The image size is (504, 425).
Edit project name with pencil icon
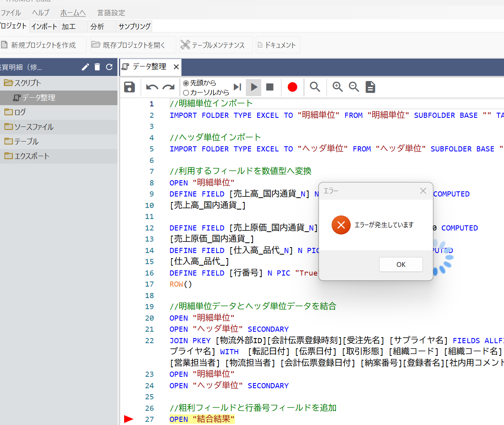pyautogui.click(x=85, y=67)
